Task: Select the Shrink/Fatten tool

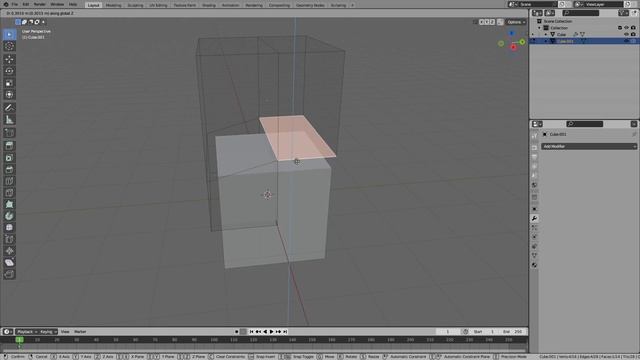Action: pos(9,251)
